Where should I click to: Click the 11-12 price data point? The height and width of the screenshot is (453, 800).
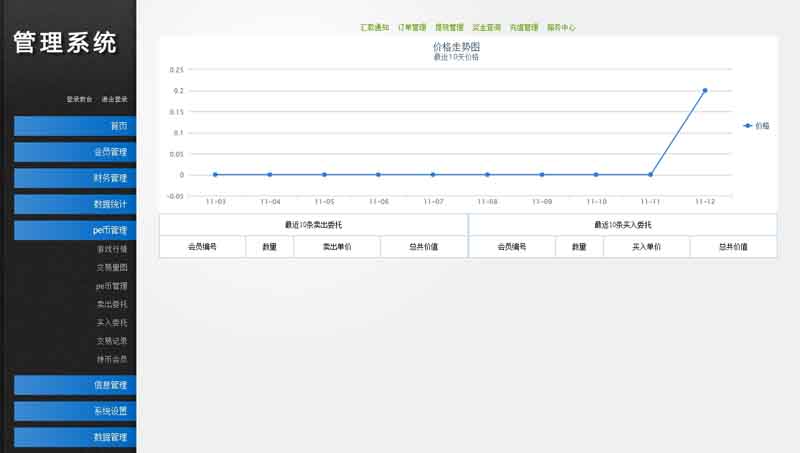705,90
